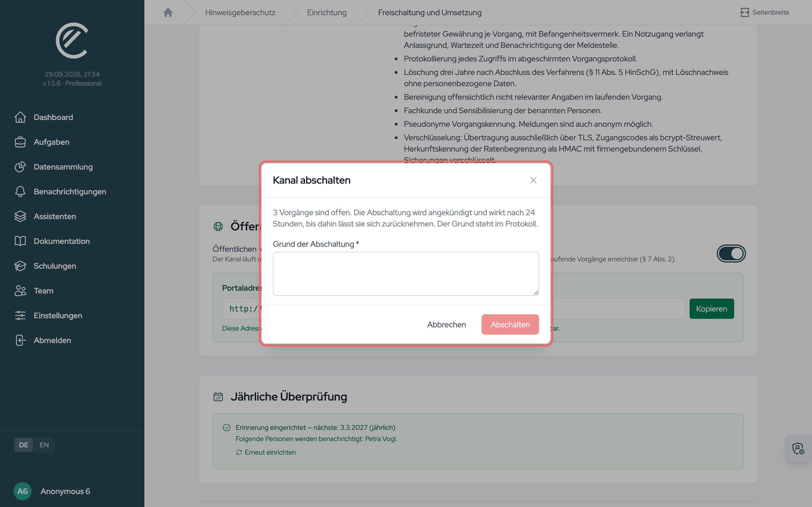The image size is (812, 507).
Task: Open Schulungen graduation cap icon
Action: (20, 266)
